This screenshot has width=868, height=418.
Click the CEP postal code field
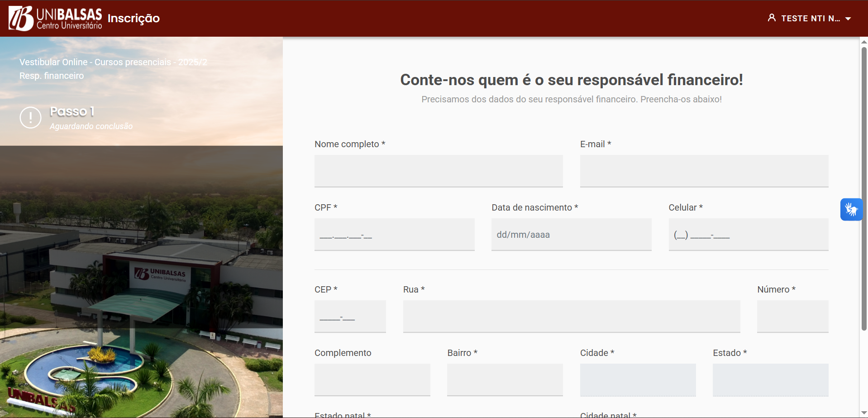pos(350,316)
